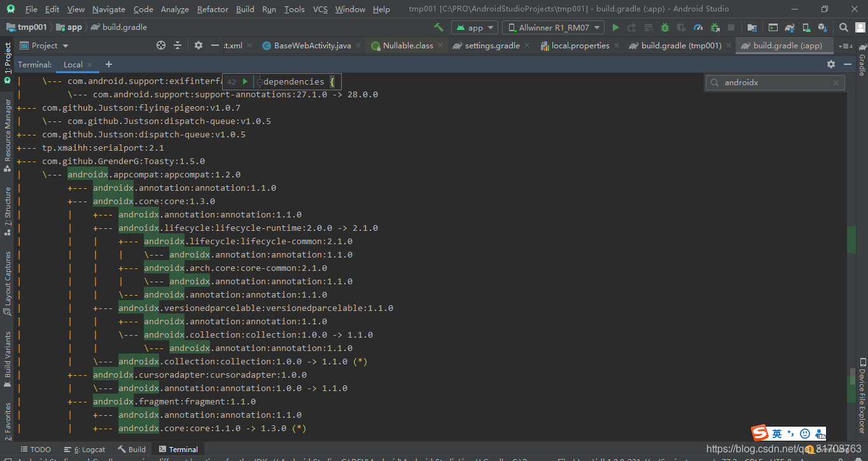Open Project panel gear settings
The image size is (868, 461).
tap(199, 45)
